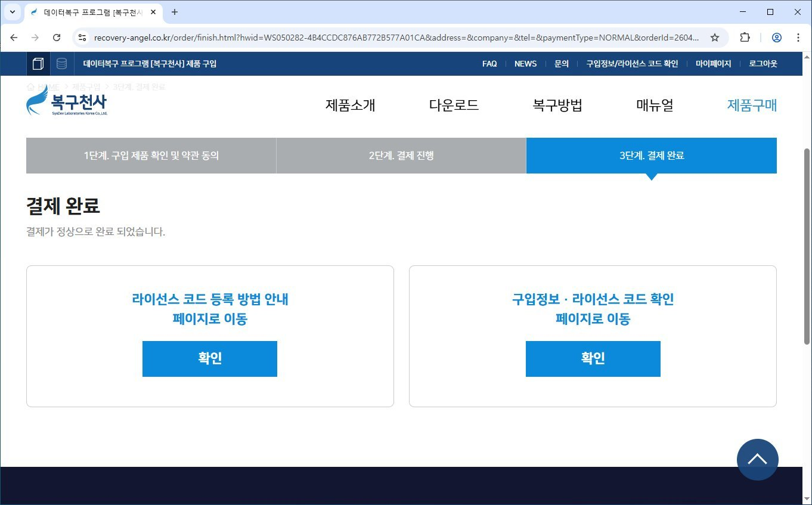Open Chrome three-dot menu
The image size is (812, 505).
(x=798, y=38)
